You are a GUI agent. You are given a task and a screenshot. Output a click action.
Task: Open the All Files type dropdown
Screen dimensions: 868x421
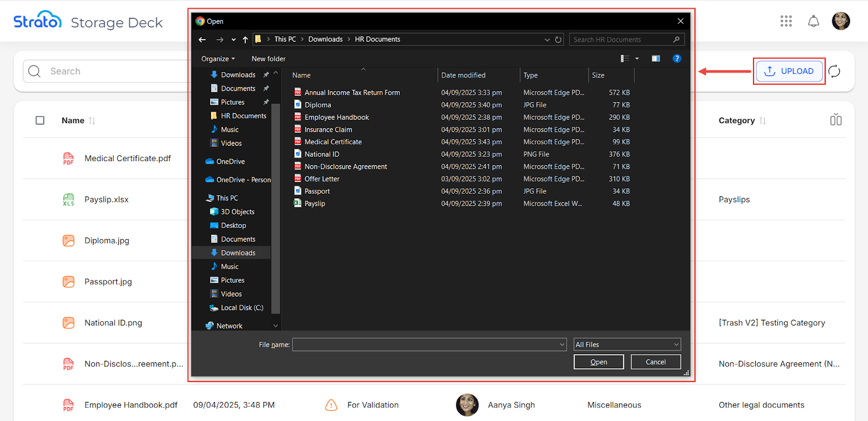pyautogui.click(x=627, y=345)
